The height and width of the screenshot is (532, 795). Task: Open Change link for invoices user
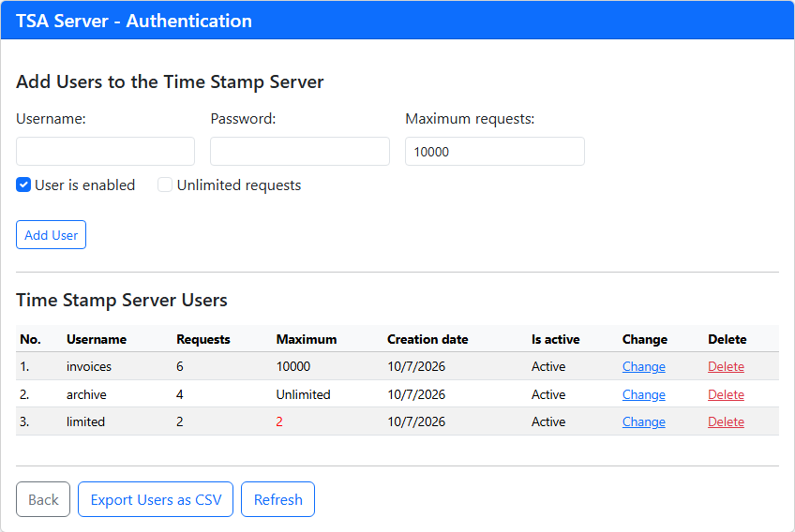(643, 366)
